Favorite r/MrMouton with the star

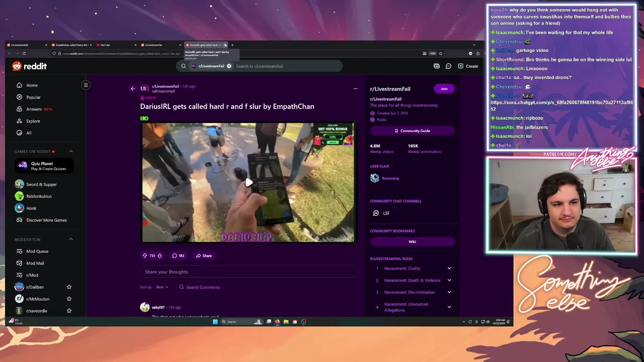[69, 299]
